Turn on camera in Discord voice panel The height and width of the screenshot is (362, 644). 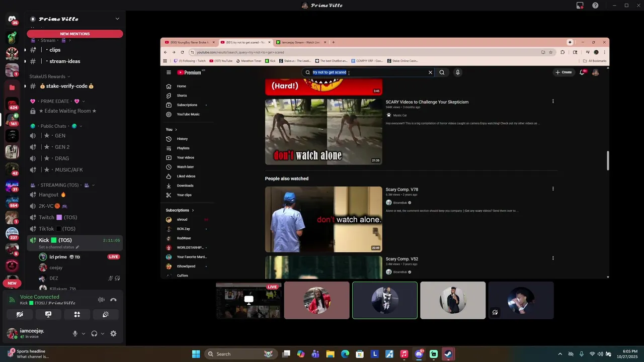tap(20, 314)
